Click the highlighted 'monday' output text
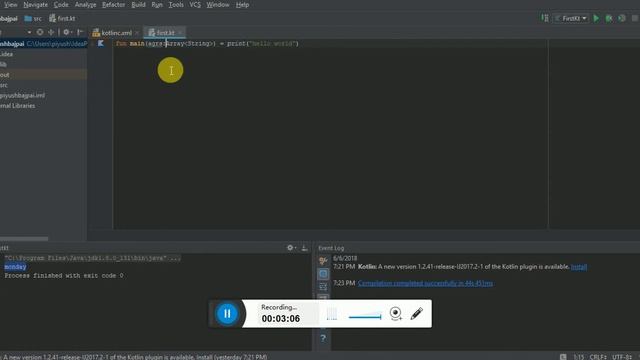 [15, 267]
